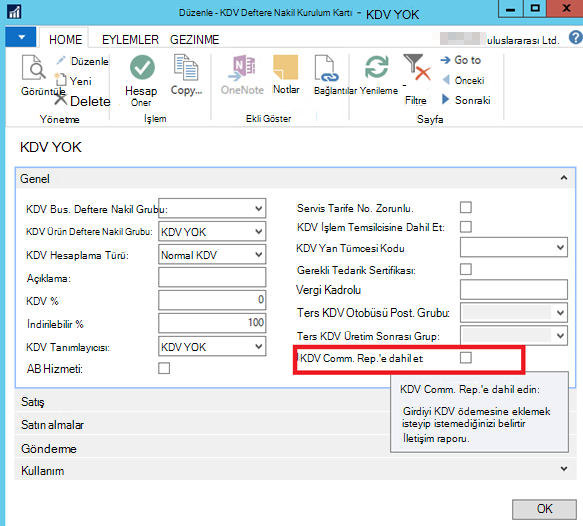Open Ters KDV Otobüsü Post. Grubu dropdown
Viewport: 583px width, 526px height.
[560, 313]
